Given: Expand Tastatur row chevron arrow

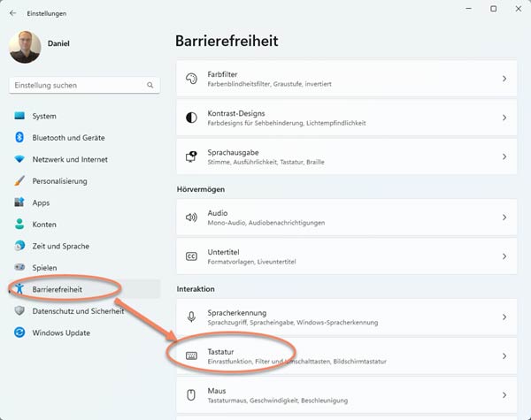Looking at the screenshot, I should pos(504,356).
